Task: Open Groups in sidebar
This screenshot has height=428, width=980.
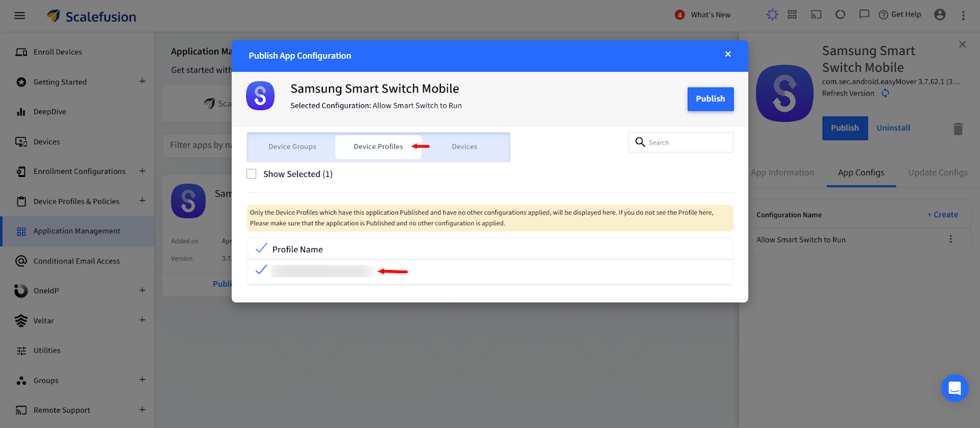Action: tap(46, 380)
